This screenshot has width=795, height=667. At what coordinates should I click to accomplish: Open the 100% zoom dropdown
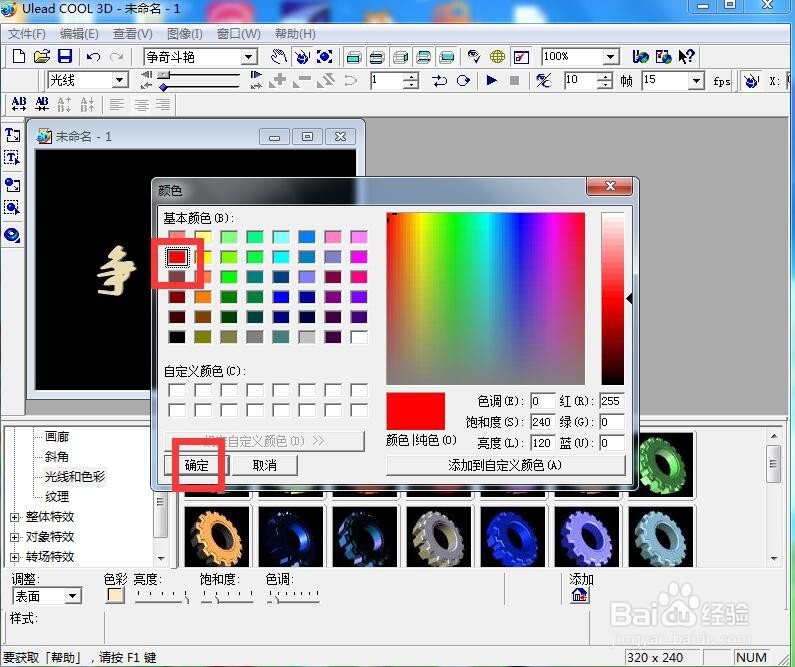tap(611, 57)
